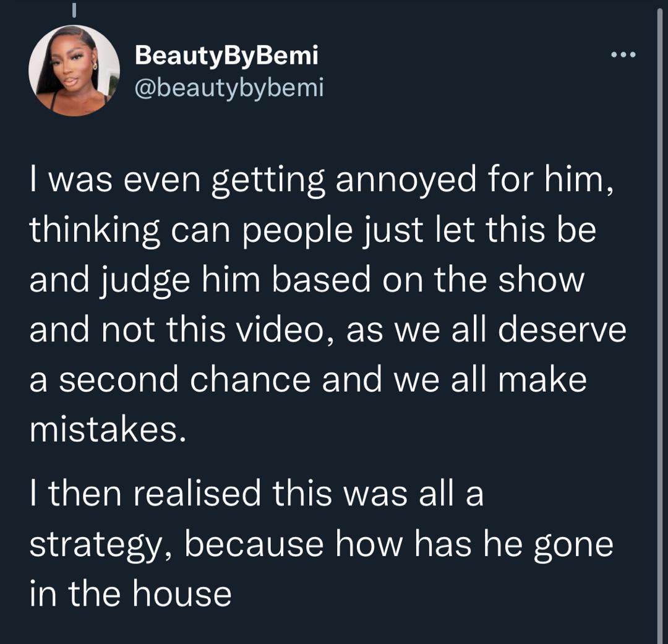Click the @beautybybemi handle

click(x=229, y=88)
